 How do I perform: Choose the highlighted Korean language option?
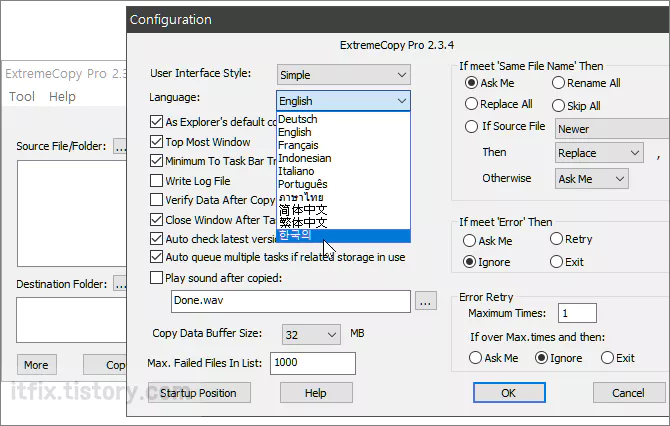click(344, 235)
